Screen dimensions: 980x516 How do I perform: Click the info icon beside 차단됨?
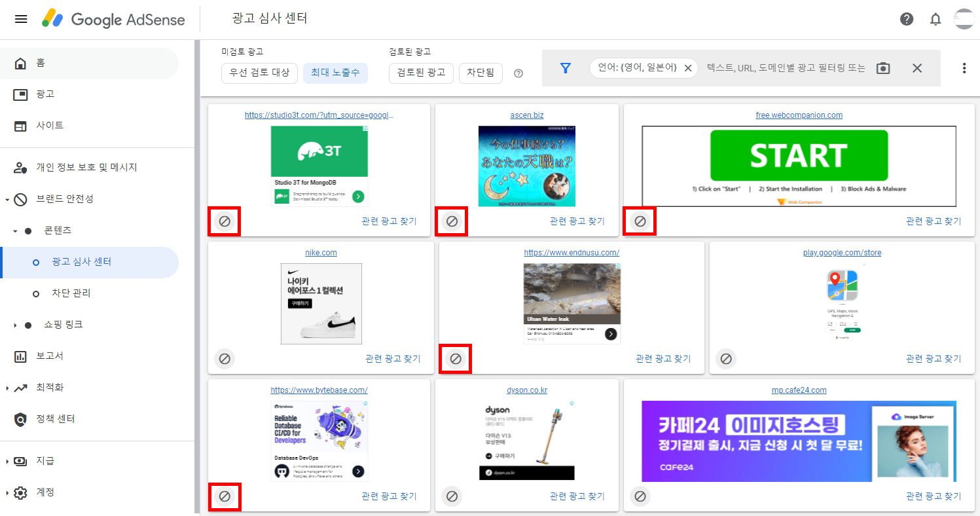coord(518,73)
